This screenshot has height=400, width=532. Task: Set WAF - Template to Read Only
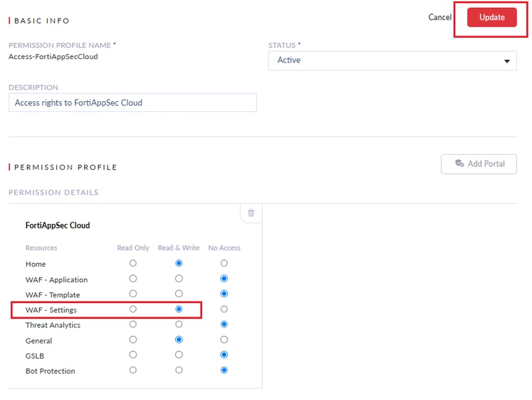pyautogui.click(x=133, y=294)
